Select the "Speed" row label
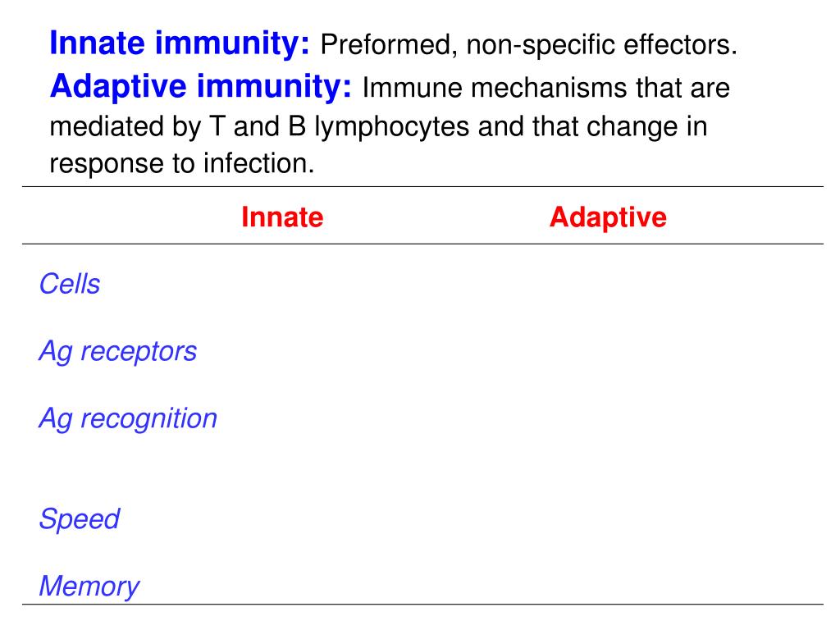 click(x=80, y=519)
